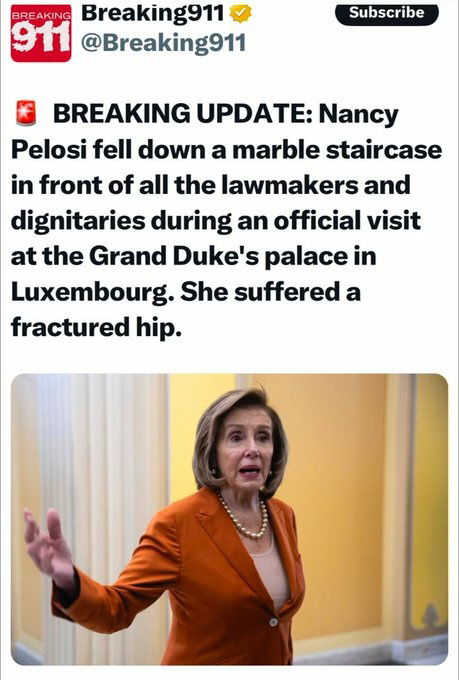Click the BREAKING UPDATE headline text
The image size is (459, 680).
point(183,113)
